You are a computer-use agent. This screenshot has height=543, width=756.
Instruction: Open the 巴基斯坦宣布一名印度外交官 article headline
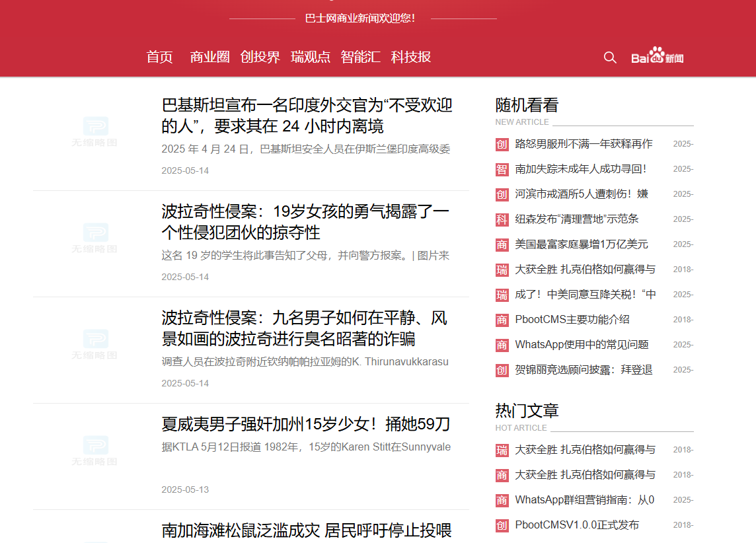tap(307, 116)
